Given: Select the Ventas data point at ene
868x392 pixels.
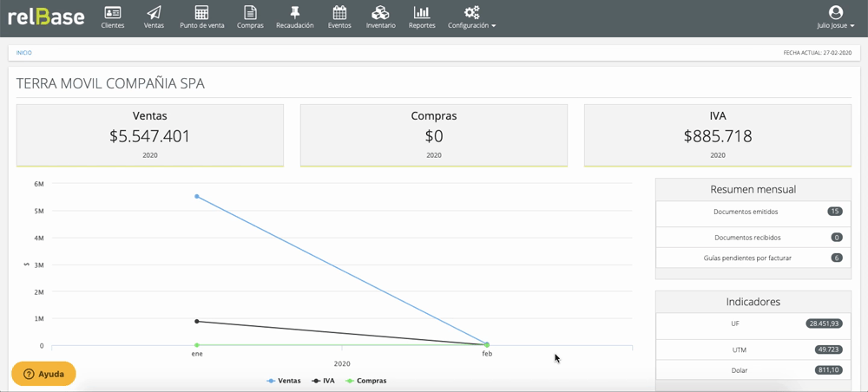Looking at the screenshot, I should (x=197, y=196).
